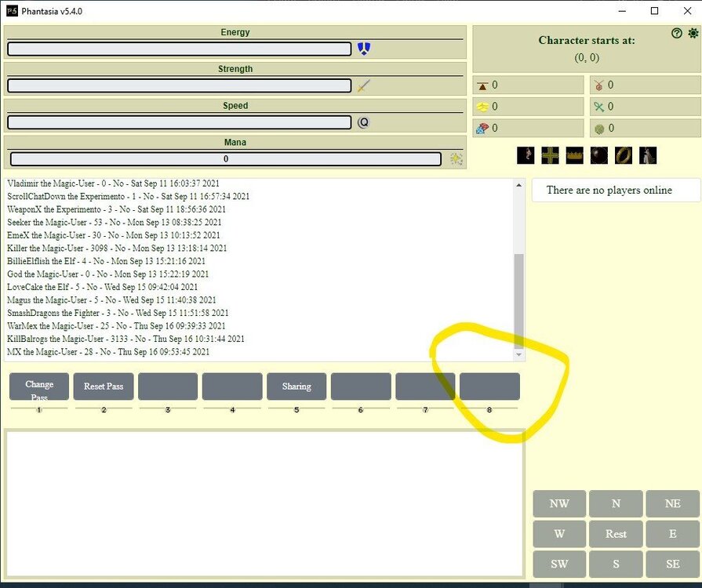Move southeast with the SE button
This screenshot has height=588, width=702.
click(x=672, y=564)
